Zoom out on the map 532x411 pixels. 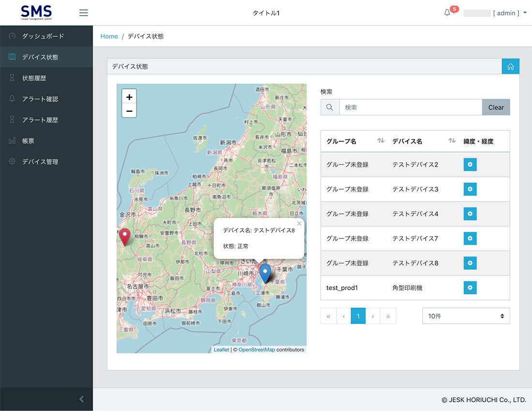(129, 111)
